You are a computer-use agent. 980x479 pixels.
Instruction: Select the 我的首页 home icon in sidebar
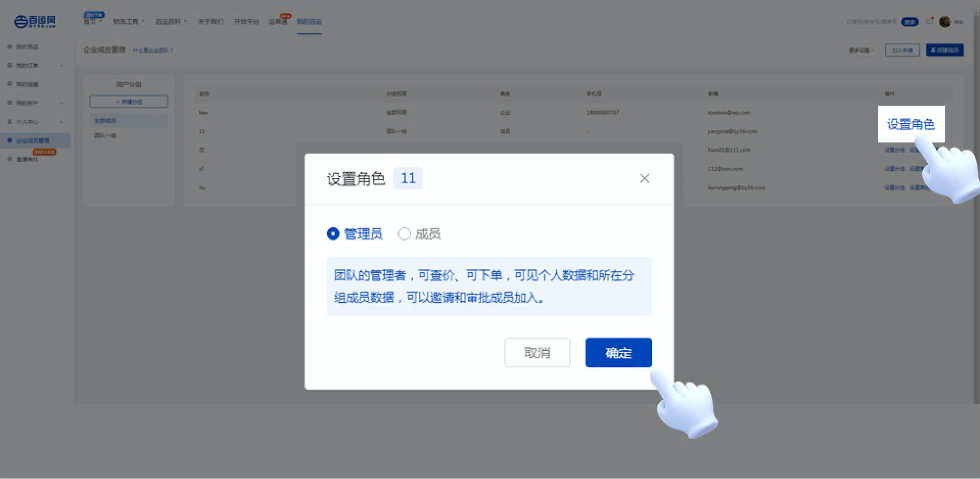tap(10, 46)
